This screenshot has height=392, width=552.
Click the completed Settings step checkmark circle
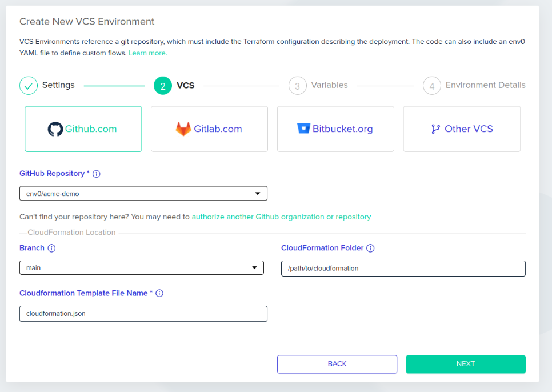(x=29, y=86)
